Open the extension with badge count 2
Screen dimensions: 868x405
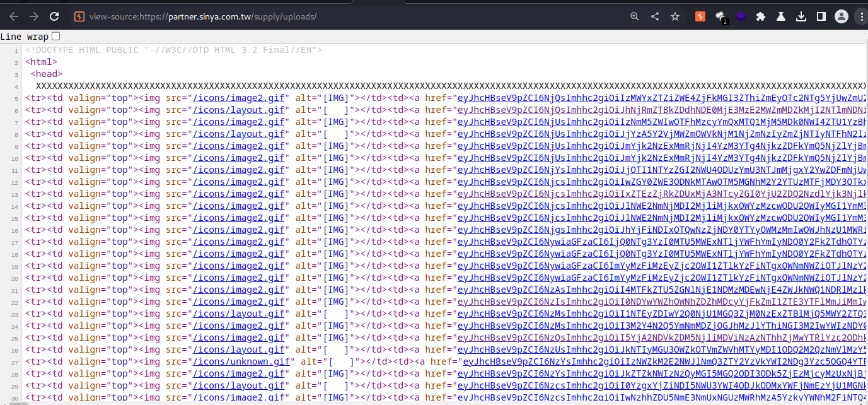click(x=721, y=17)
